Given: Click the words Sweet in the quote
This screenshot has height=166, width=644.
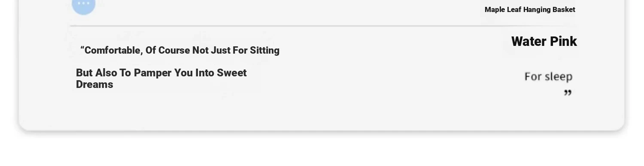Looking at the screenshot, I should [x=232, y=73].
